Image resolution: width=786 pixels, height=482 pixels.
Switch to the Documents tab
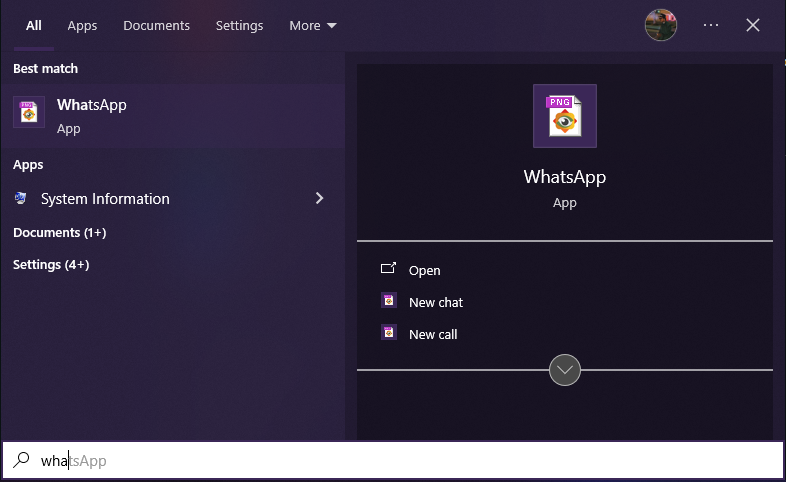point(156,26)
